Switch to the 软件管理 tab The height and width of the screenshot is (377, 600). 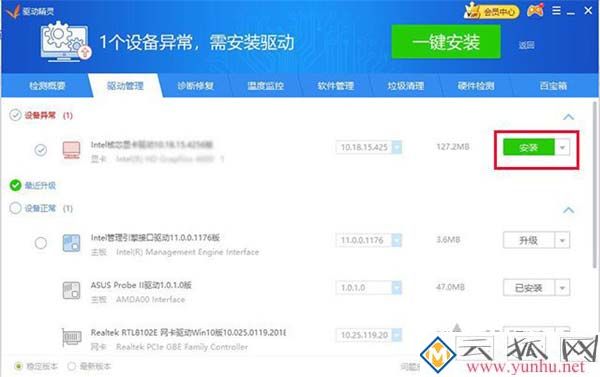tap(336, 86)
